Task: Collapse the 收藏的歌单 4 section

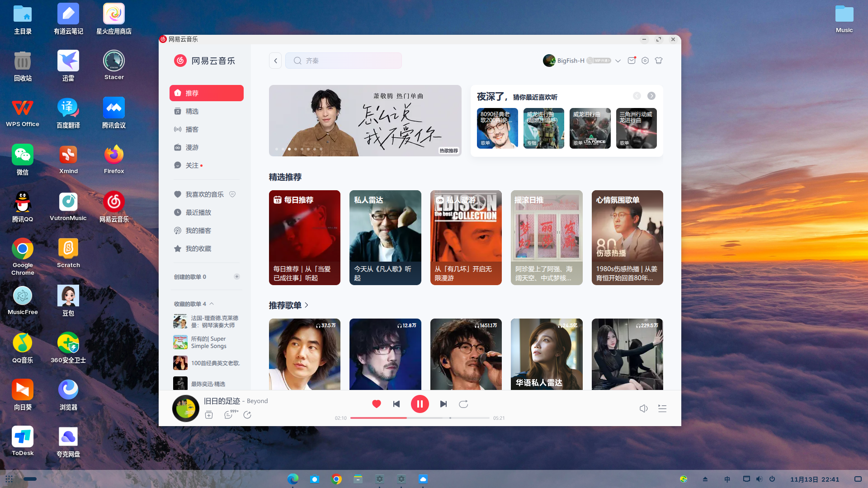Action: tap(212, 304)
